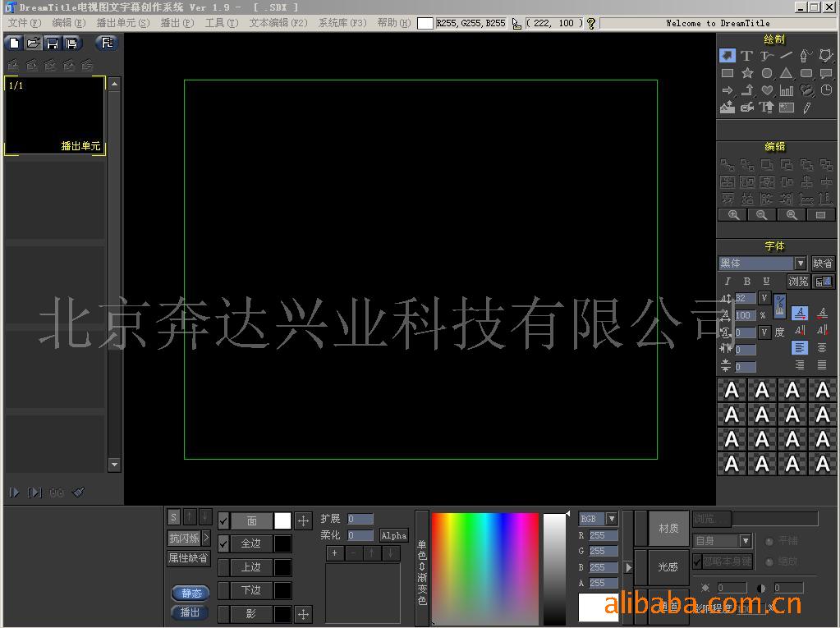Click the play icon below the unit list
Screen dimensions: 840x628
pos(14,492)
